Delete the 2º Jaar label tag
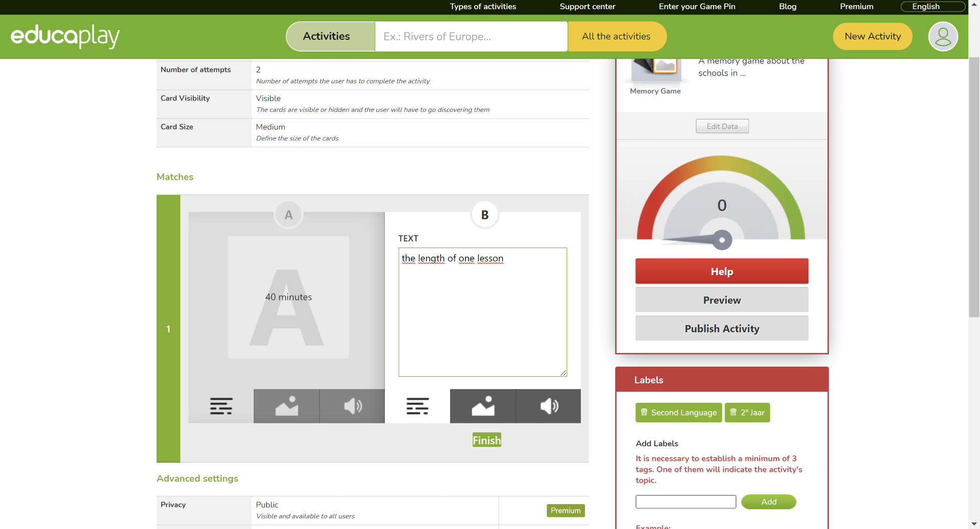Viewport: 980px width, 529px height. click(x=733, y=413)
